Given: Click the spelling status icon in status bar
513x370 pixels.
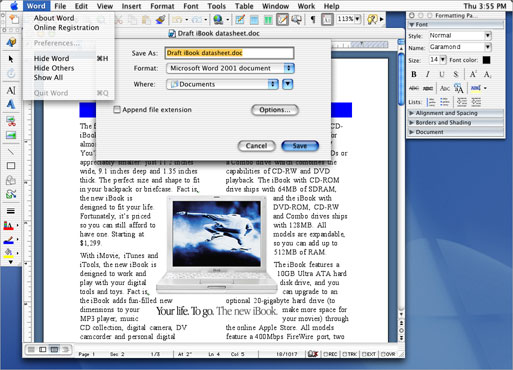Looking at the screenshot, I should pos(312,354).
